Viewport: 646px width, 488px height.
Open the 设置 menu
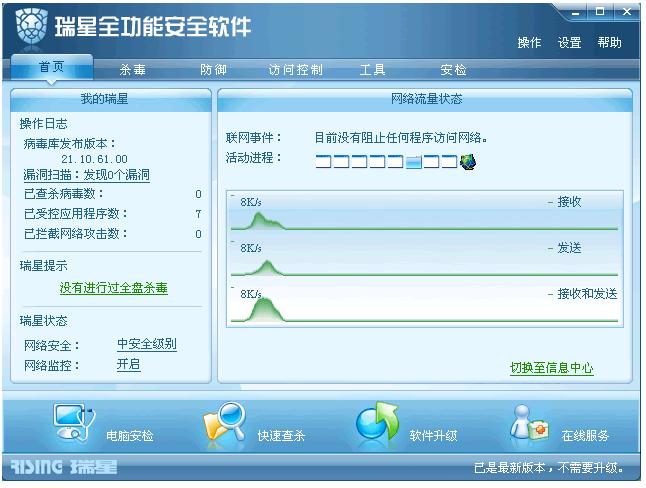click(569, 42)
